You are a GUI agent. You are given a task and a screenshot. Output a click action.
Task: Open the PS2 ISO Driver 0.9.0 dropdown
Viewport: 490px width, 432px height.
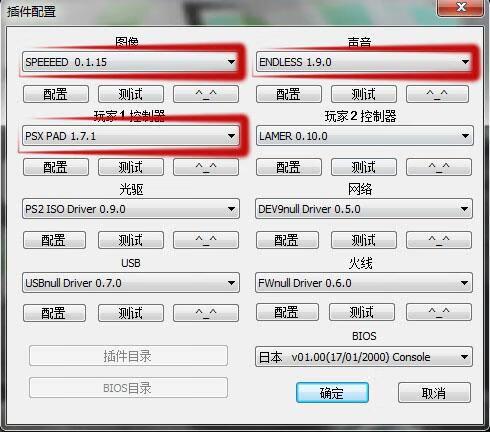click(x=130, y=209)
